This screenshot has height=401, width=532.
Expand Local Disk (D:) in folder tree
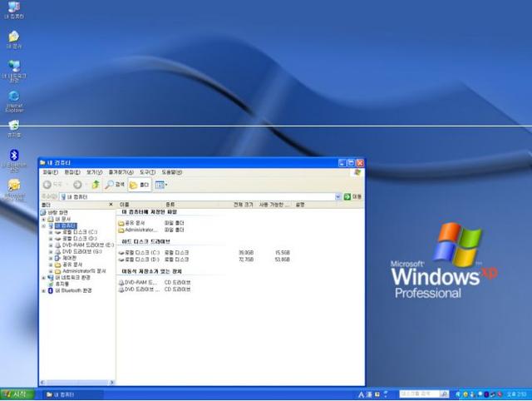point(51,239)
